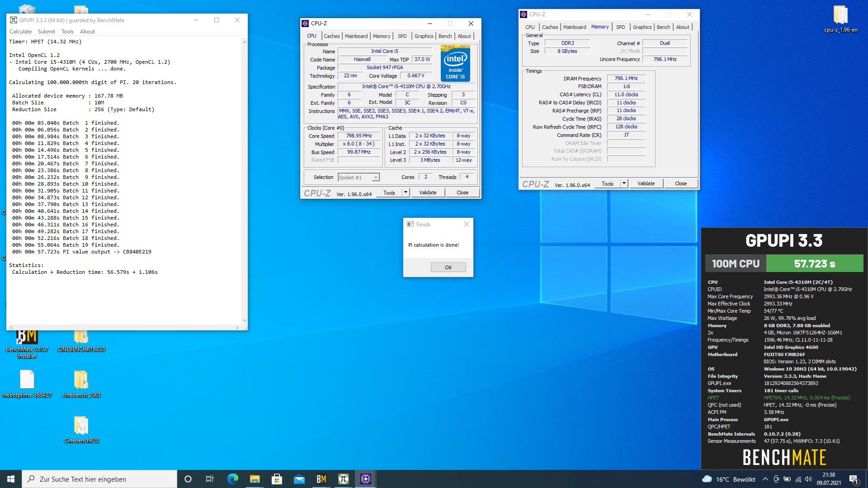Viewport: 868px width, 488px height.
Task: Open SPD tab in left CPU-Z window
Action: (402, 36)
